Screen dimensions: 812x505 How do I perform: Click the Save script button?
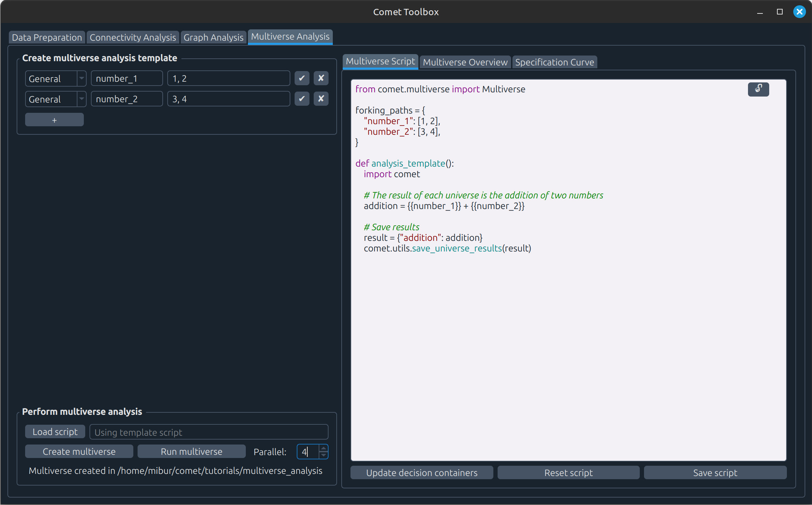(x=715, y=473)
